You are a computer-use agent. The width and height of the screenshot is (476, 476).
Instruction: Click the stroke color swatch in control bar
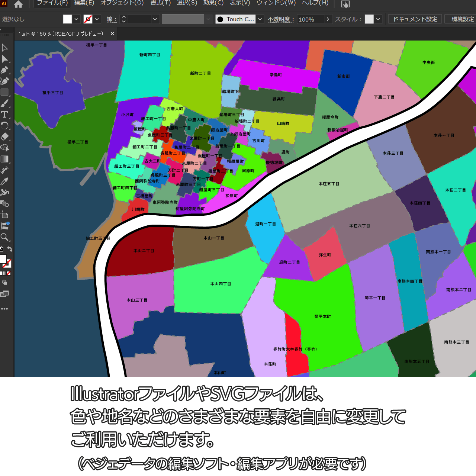pos(88,19)
